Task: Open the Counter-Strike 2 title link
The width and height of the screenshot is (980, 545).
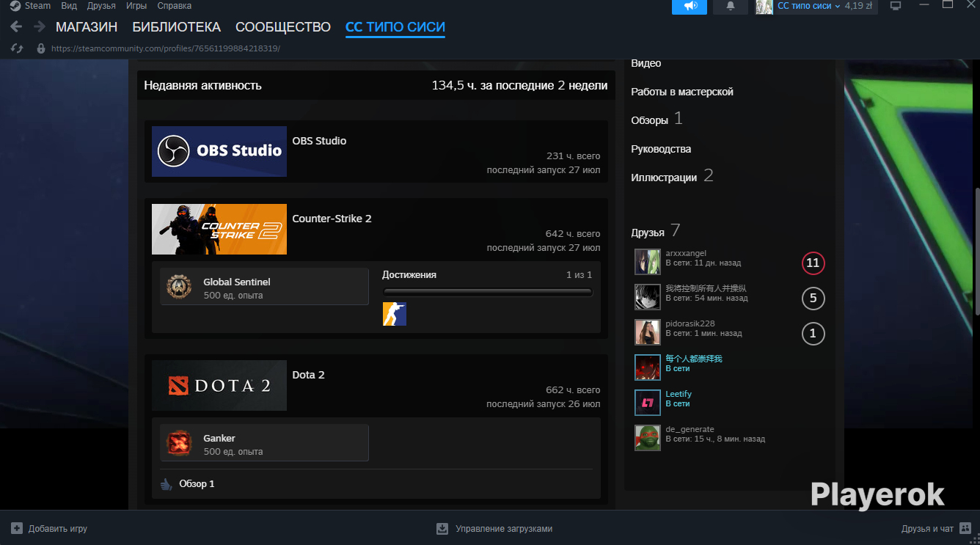Action: 332,219
